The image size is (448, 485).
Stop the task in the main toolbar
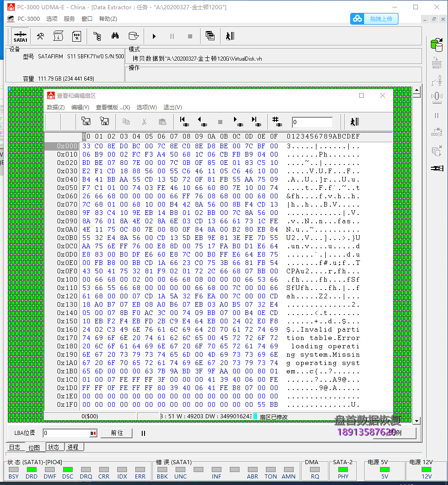coord(190,37)
